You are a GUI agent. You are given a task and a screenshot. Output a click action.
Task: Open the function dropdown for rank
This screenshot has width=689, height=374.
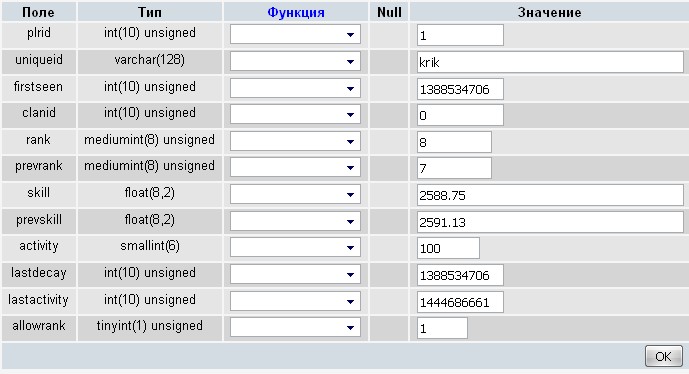[295, 142]
